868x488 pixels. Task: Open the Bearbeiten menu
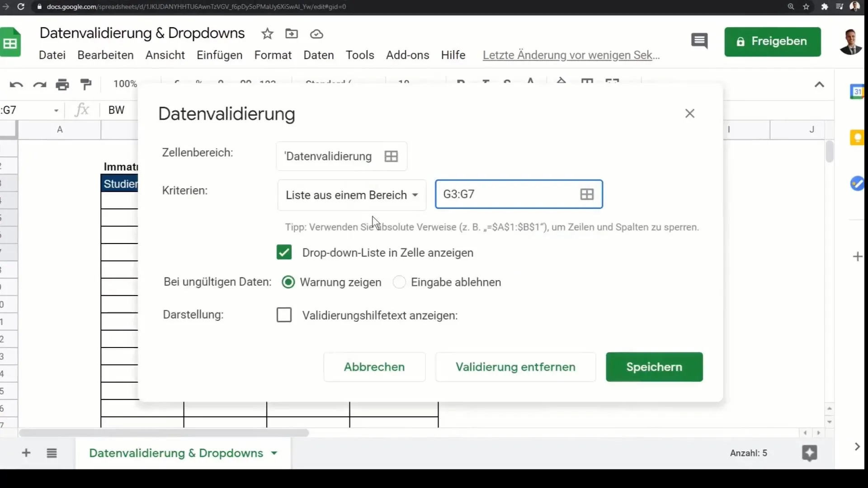coord(105,55)
